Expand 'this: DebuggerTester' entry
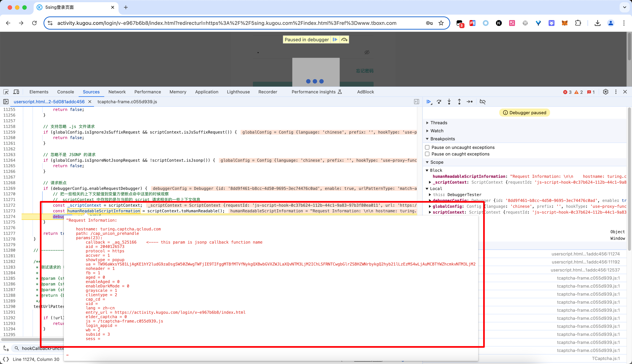 [430, 194]
